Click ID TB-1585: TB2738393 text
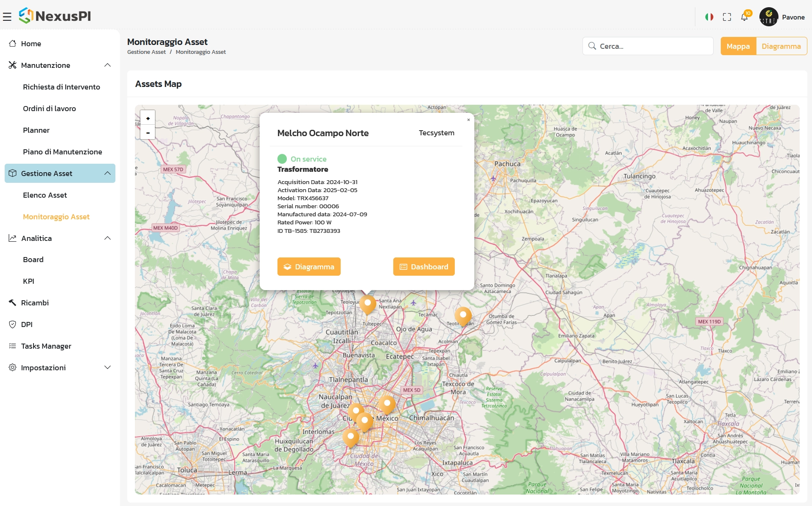 pyautogui.click(x=309, y=231)
